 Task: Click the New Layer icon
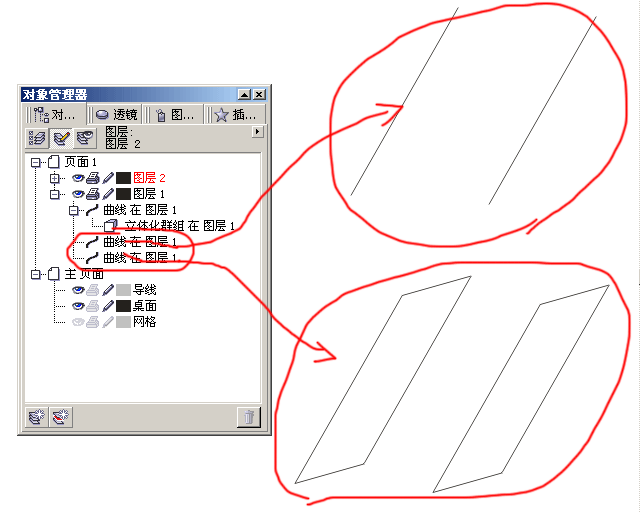coord(37,417)
